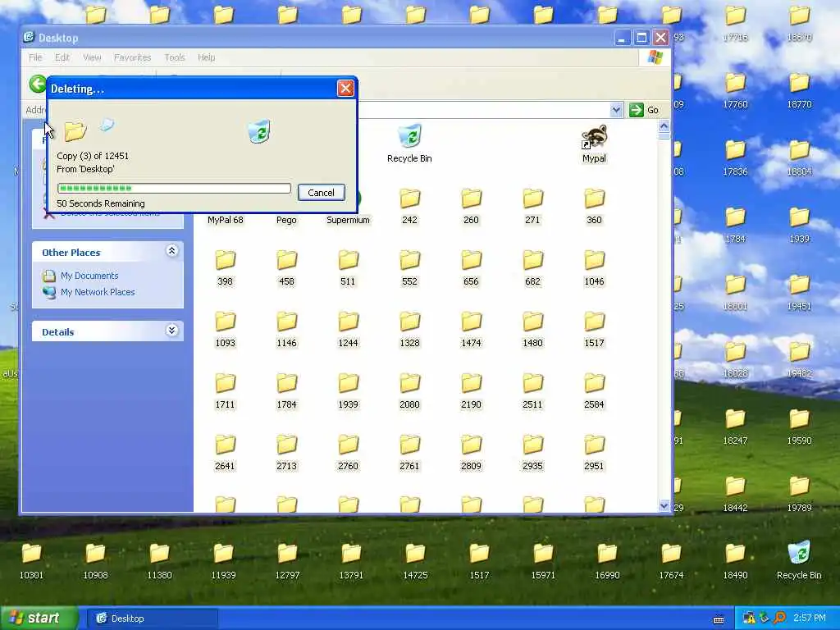Click Desktop taskbar button
The height and width of the screenshot is (630, 840).
[x=152, y=619]
